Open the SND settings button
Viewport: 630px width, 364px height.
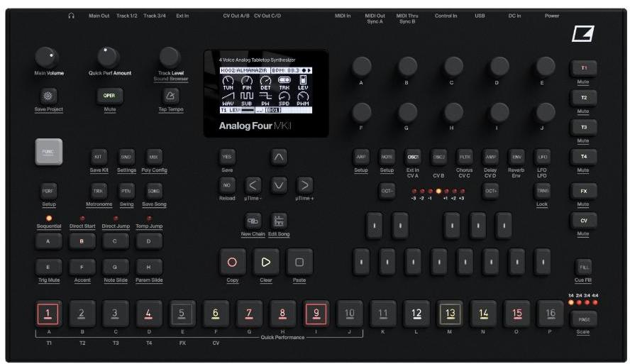[x=126, y=157]
